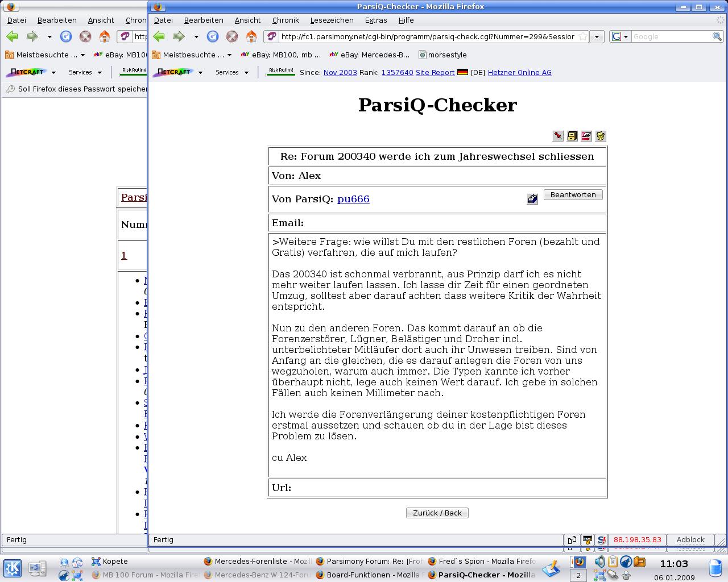
Task: Expand the URL history dropdown arrow
Action: (x=597, y=36)
